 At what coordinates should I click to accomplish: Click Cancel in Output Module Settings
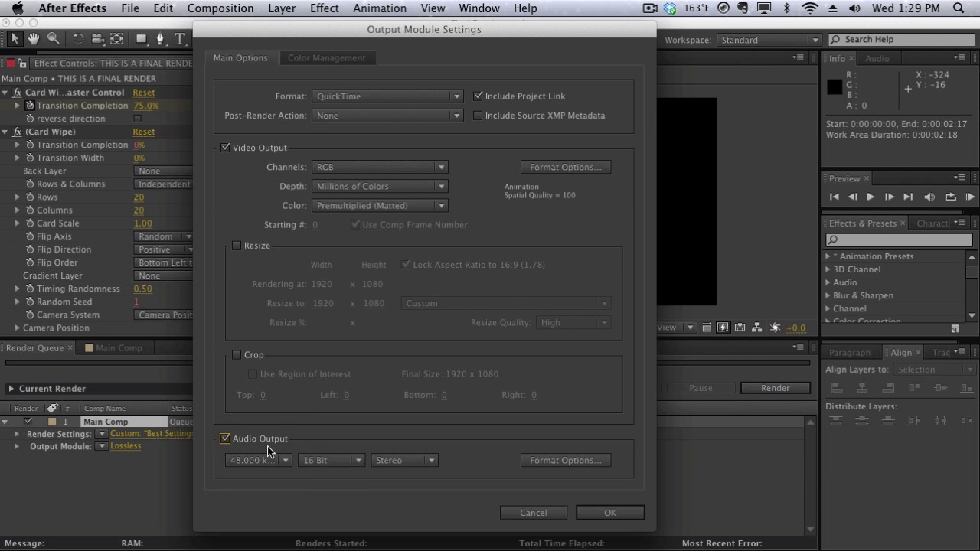click(x=534, y=513)
